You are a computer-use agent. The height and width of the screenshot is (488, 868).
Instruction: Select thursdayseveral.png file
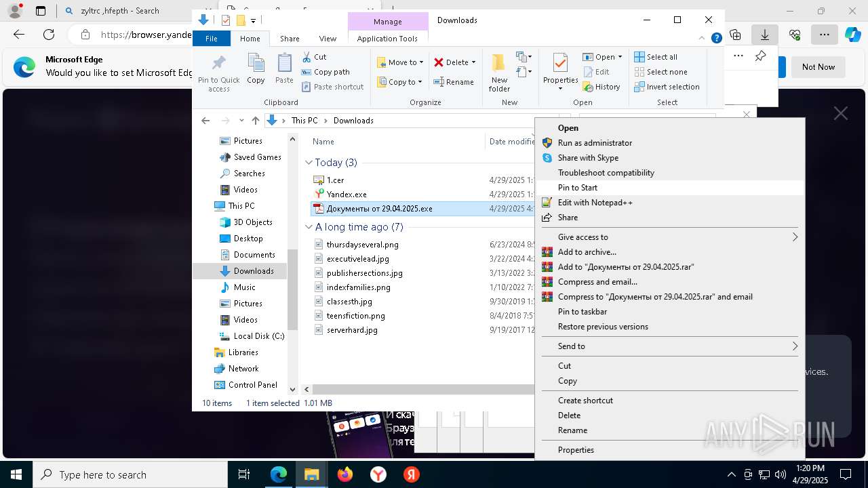(x=362, y=245)
